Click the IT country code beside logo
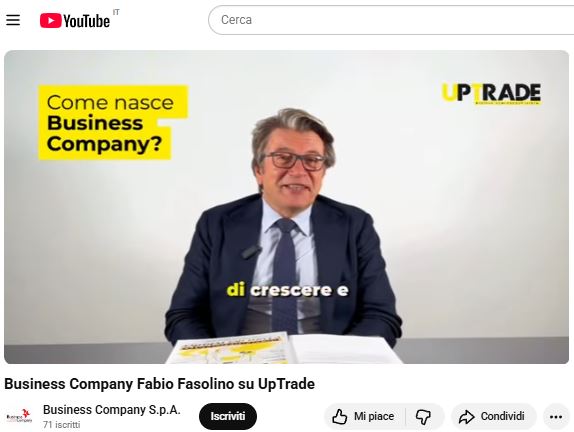The width and height of the screenshot is (574, 432). 116,12
